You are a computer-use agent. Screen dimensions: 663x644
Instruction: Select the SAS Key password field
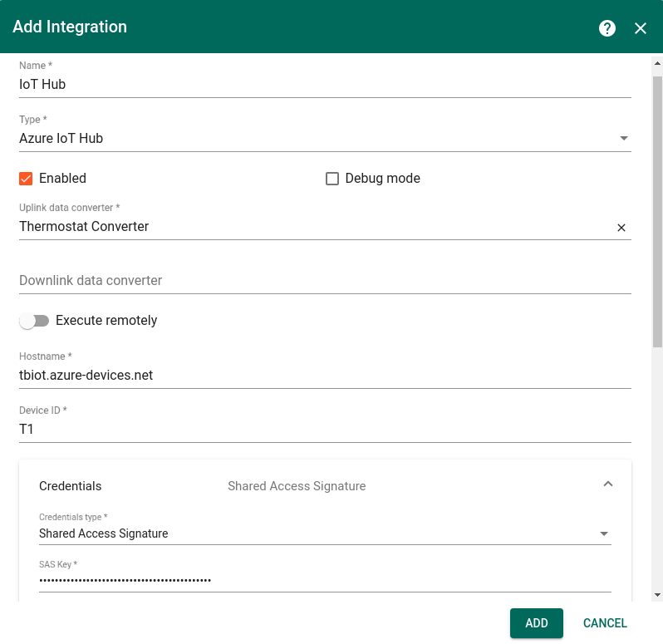click(x=324, y=580)
